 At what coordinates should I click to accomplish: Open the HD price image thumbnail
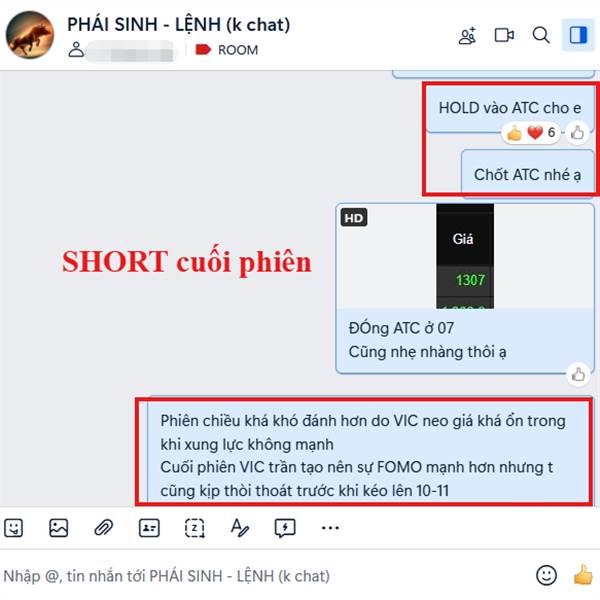(x=465, y=256)
